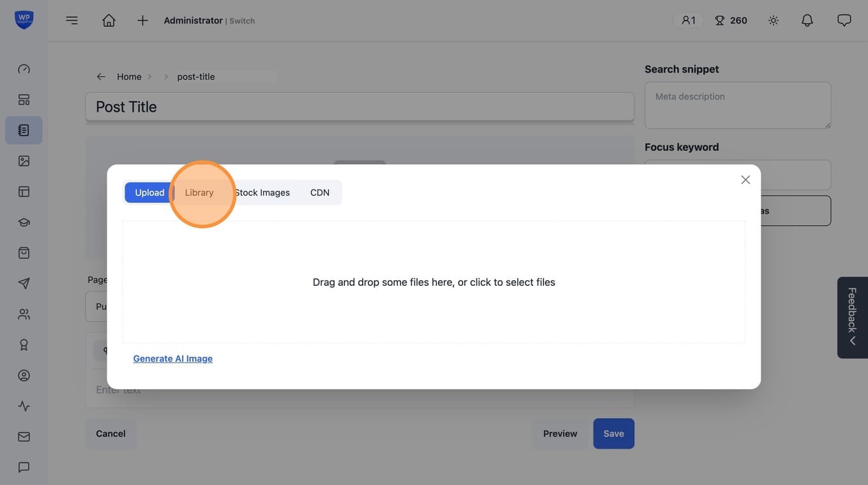This screenshot has height=485, width=868.
Task: Open the award ribbon icon in sidebar
Action: tap(24, 345)
